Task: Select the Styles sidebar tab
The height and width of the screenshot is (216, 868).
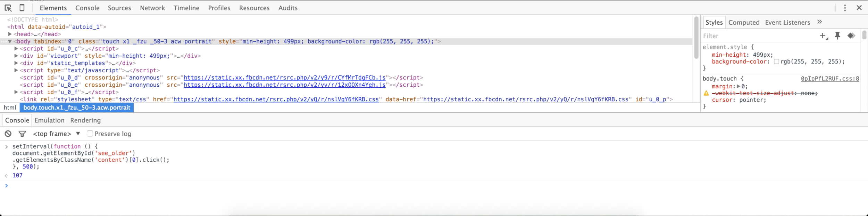Action: 714,22
